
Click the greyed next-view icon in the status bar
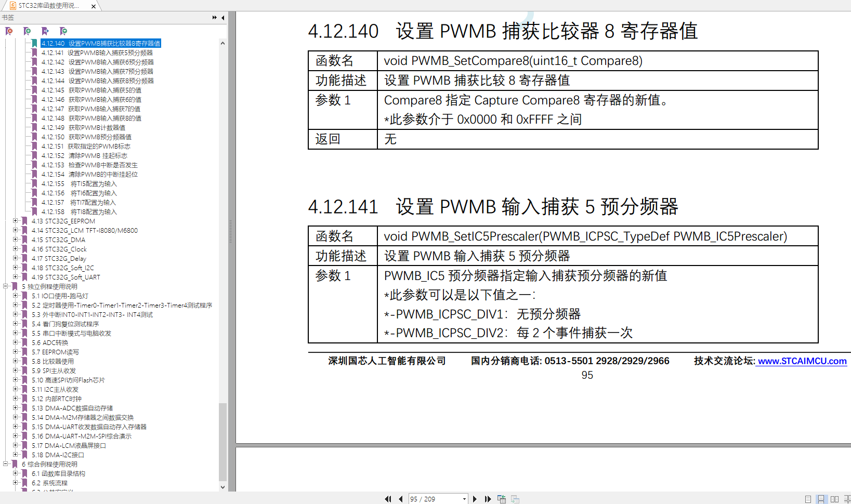515,499
